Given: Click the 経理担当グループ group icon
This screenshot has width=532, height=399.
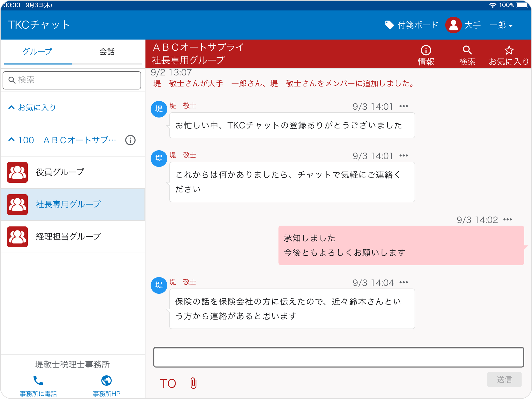Looking at the screenshot, I should (17, 237).
